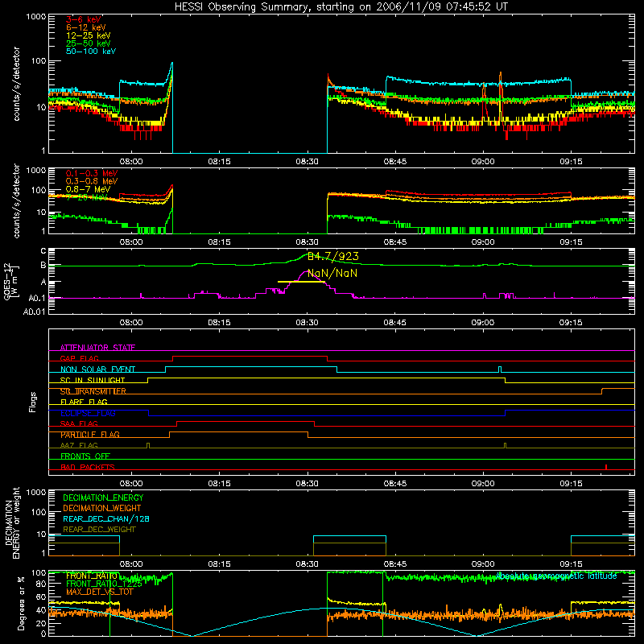Viewport: 644px width, 644px height.
Task: Click the DECIMATION_WEIGHT legend label
Action: pyautogui.click(x=102, y=508)
